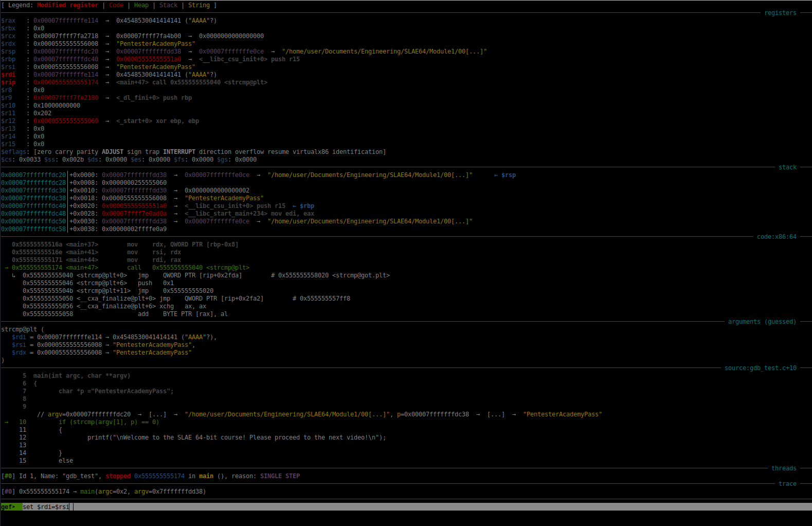
Task: Click the 'SINGLE STEP' reason text
Action: [280, 476]
